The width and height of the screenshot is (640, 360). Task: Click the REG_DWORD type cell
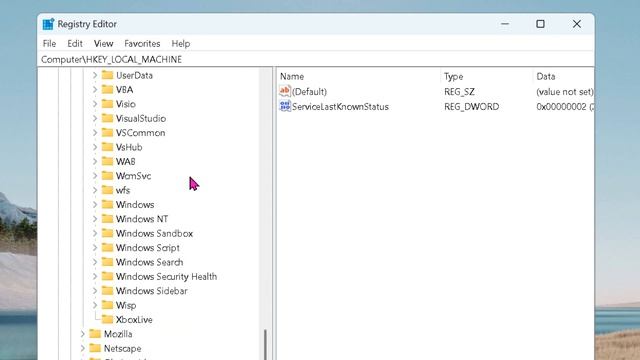pos(471,107)
